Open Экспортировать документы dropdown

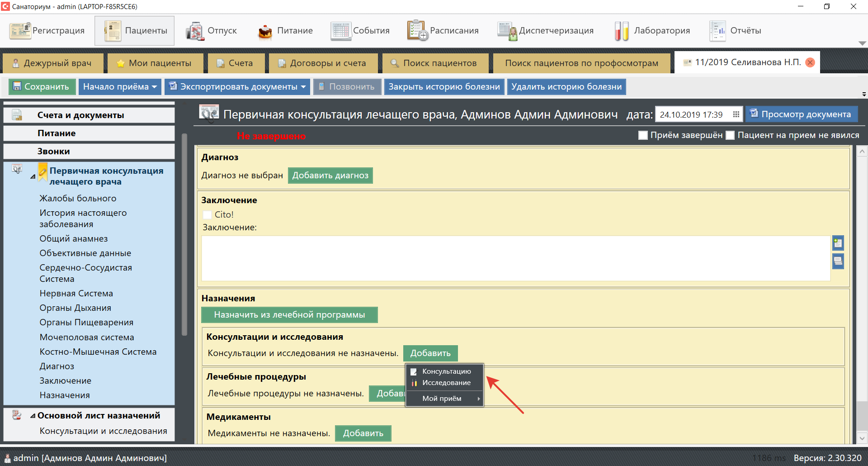click(303, 87)
